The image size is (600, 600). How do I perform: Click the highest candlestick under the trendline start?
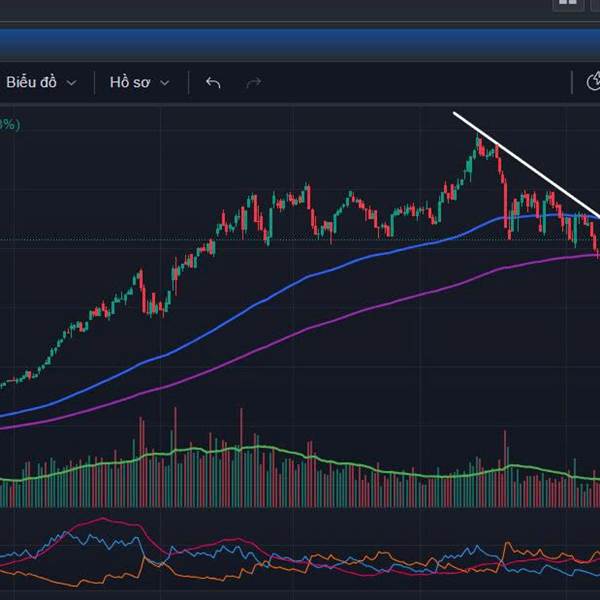coord(480,145)
